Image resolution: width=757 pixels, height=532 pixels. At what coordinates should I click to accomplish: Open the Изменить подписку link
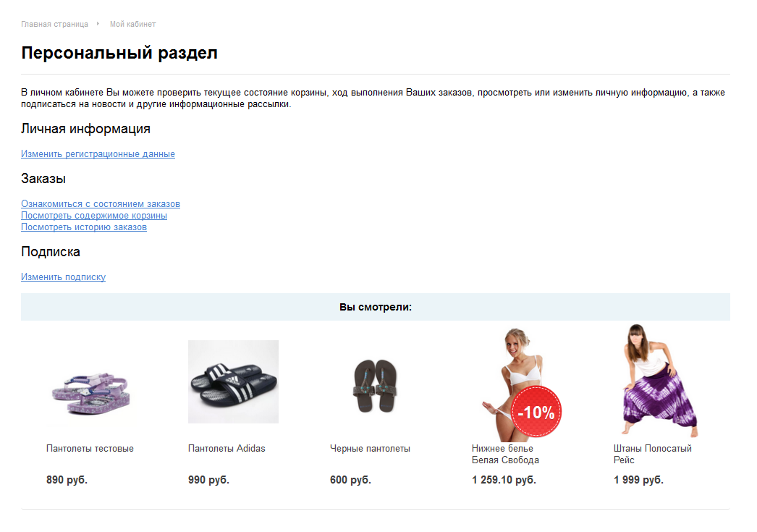(x=63, y=277)
